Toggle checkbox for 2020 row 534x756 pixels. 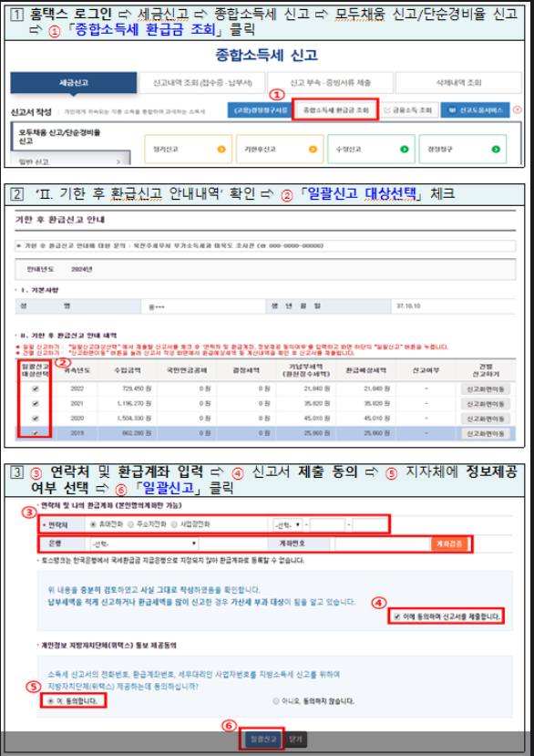(36, 418)
